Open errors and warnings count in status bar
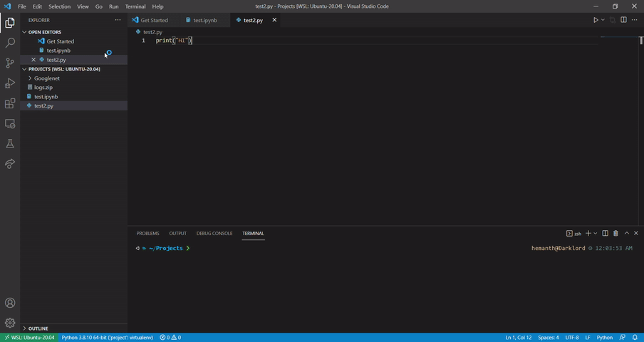The width and height of the screenshot is (644, 342). (x=170, y=338)
